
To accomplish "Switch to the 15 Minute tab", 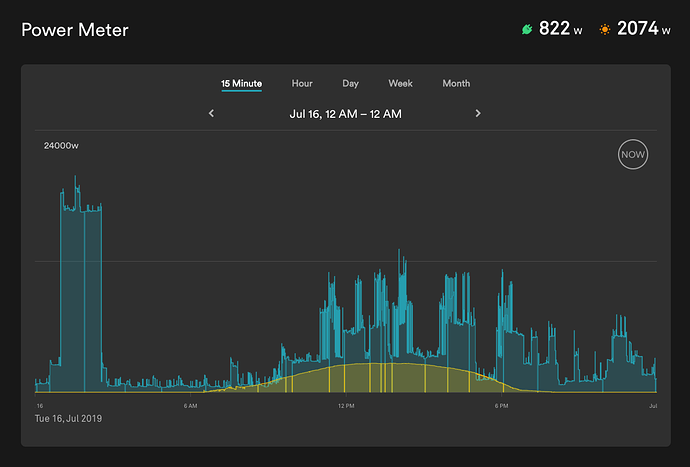I will pos(241,83).
